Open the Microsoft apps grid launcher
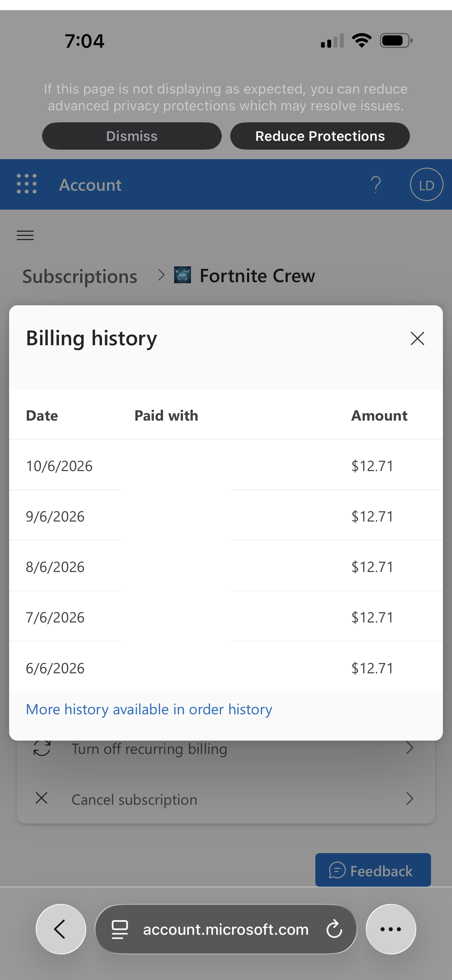This screenshot has height=980, width=452. [x=27, y=184]
